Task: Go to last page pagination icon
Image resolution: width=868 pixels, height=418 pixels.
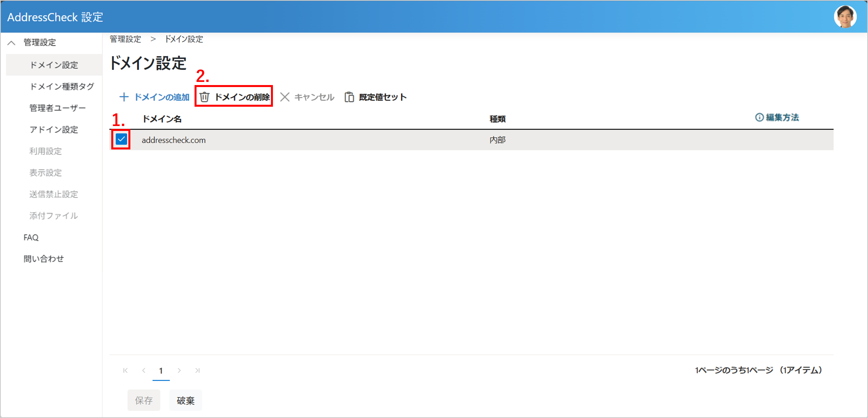Action: pyautogui.click(x=198, y=371)
